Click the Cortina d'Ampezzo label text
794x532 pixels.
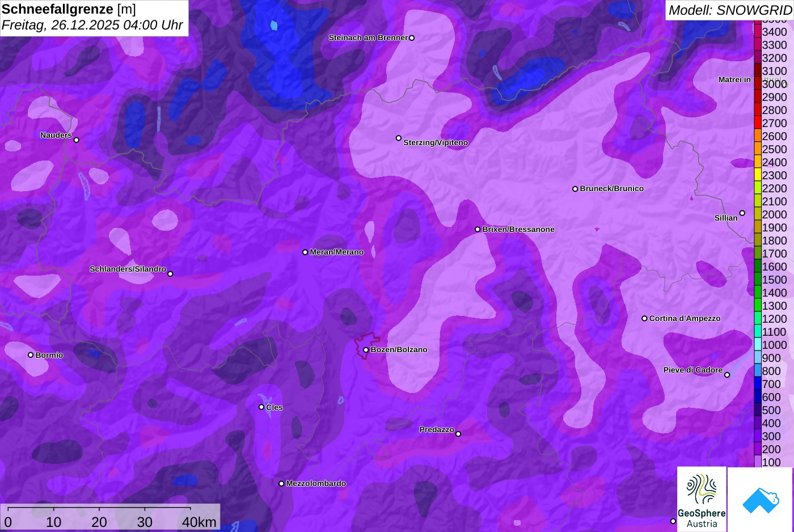click(x=685, y=318)
